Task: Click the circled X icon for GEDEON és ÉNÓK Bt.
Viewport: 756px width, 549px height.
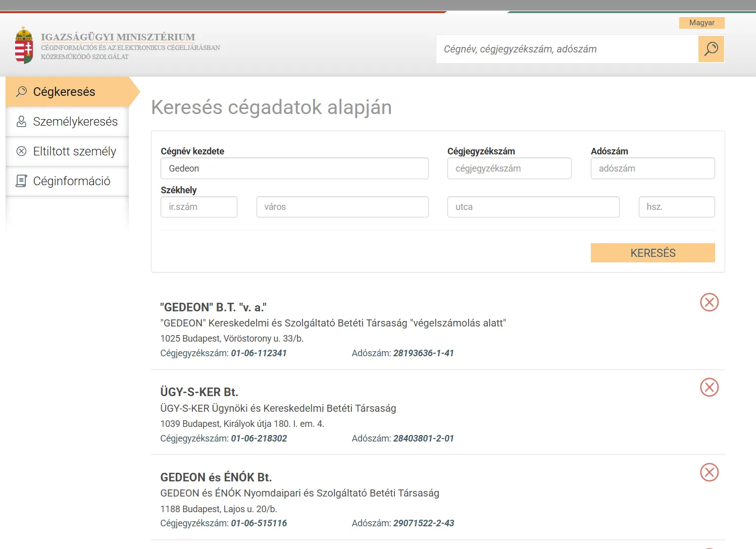Action: tap(709, 472)
